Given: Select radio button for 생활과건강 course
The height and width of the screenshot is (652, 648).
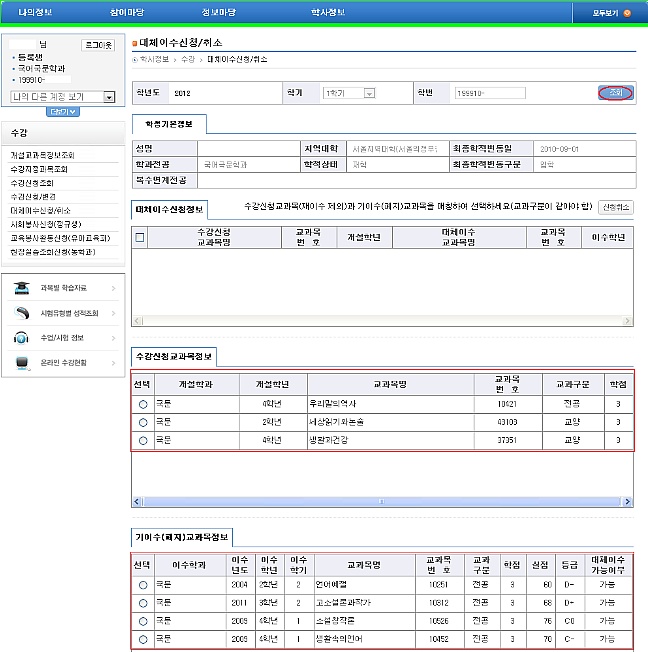Looking at the screenshot, I should click(x=142, y=440).
